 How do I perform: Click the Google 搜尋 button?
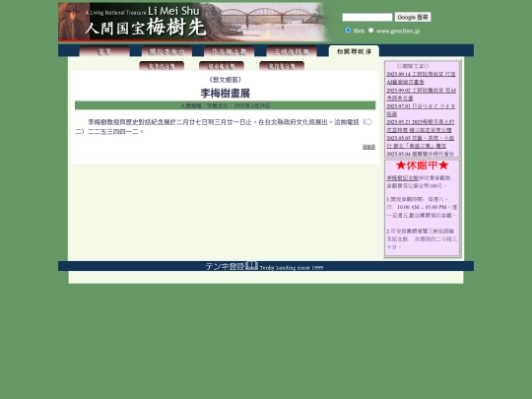click(413, 17)
